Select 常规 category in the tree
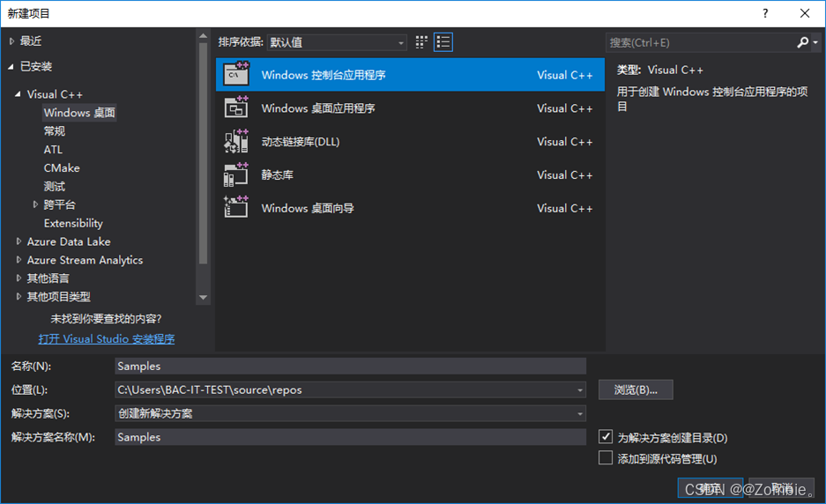The image size is (826, 504). [55, 131]
